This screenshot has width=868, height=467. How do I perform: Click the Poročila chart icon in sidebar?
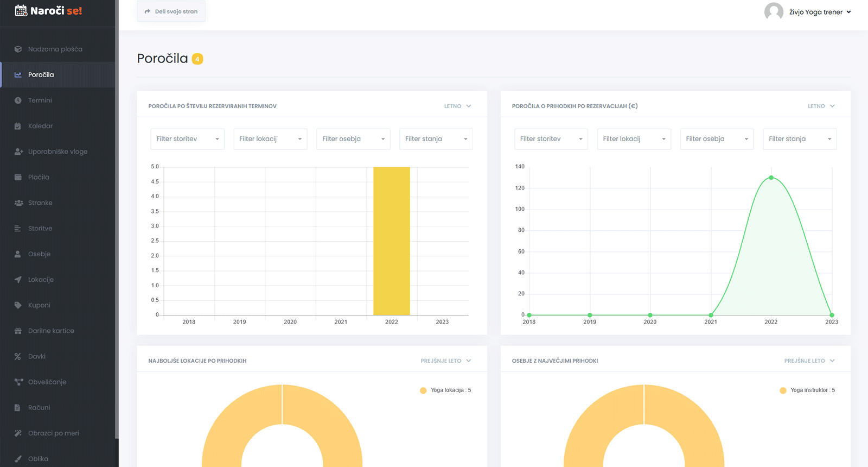coord(18,74)
